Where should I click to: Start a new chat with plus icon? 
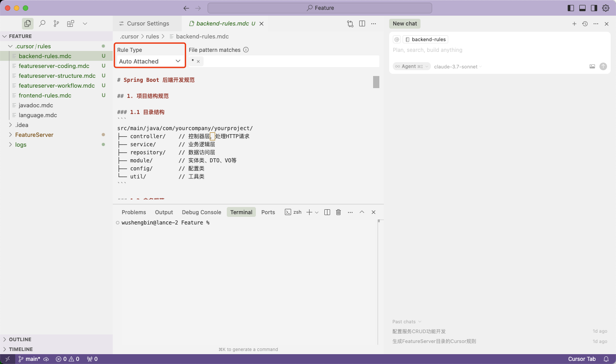[x=574, y=24]
